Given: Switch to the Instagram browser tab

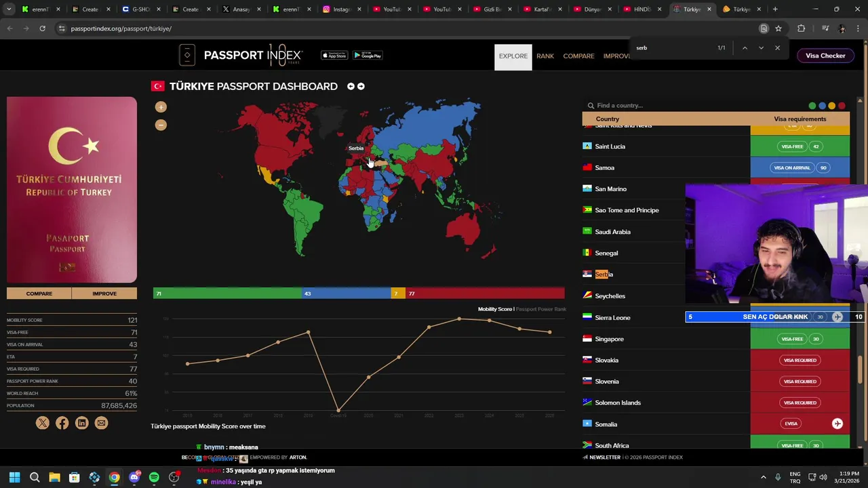Looking at the screenshot, I should [x=342, y=9].
